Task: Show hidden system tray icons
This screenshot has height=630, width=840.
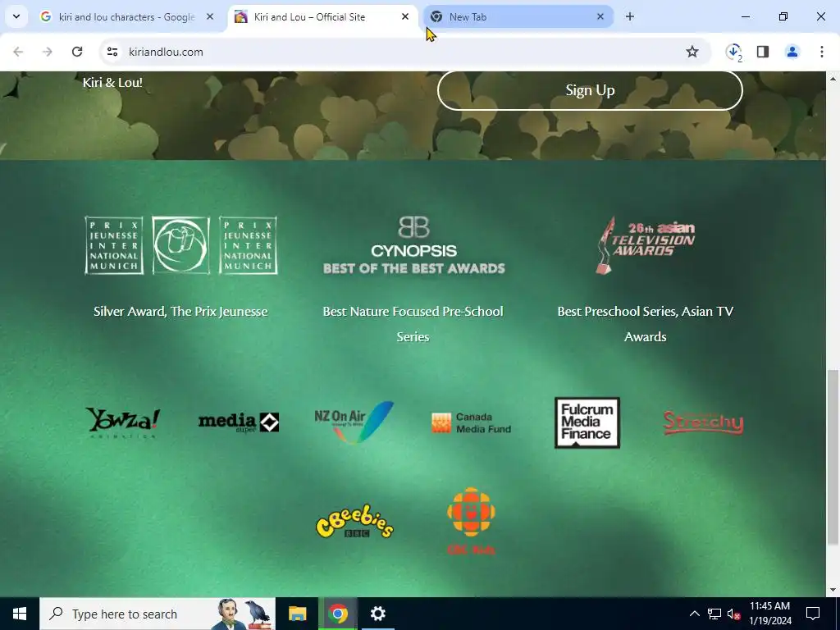Action: point(694,614)
